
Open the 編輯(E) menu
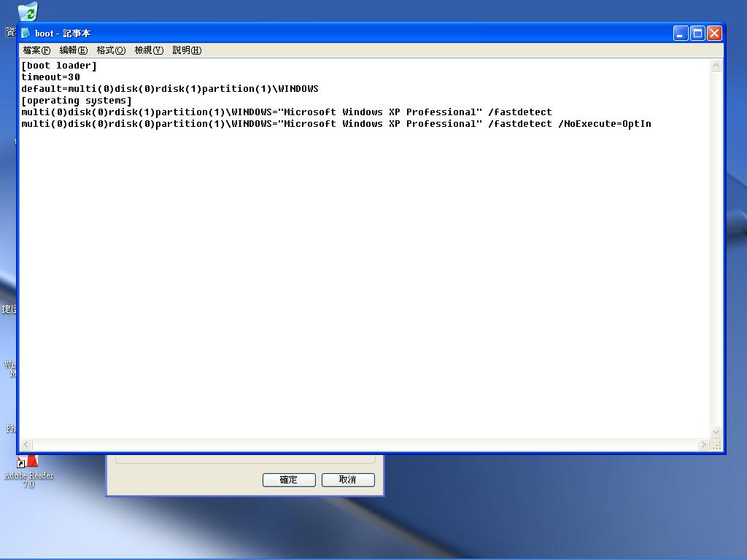73,50
